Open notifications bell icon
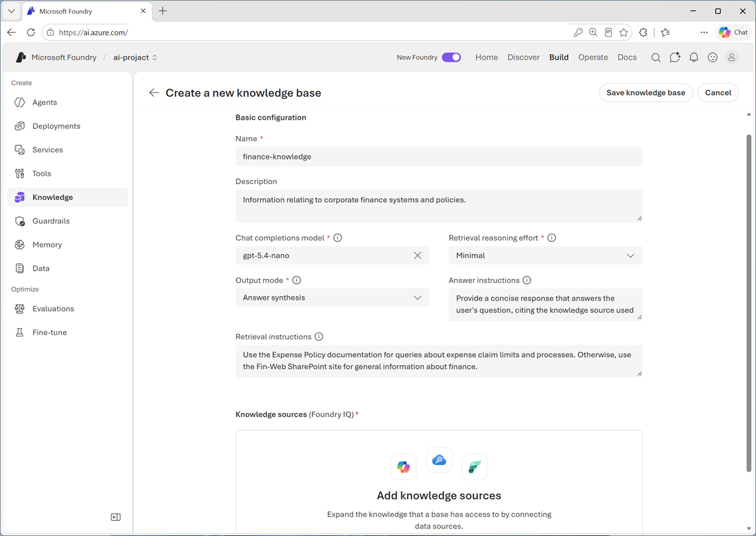 coord(694,57)
